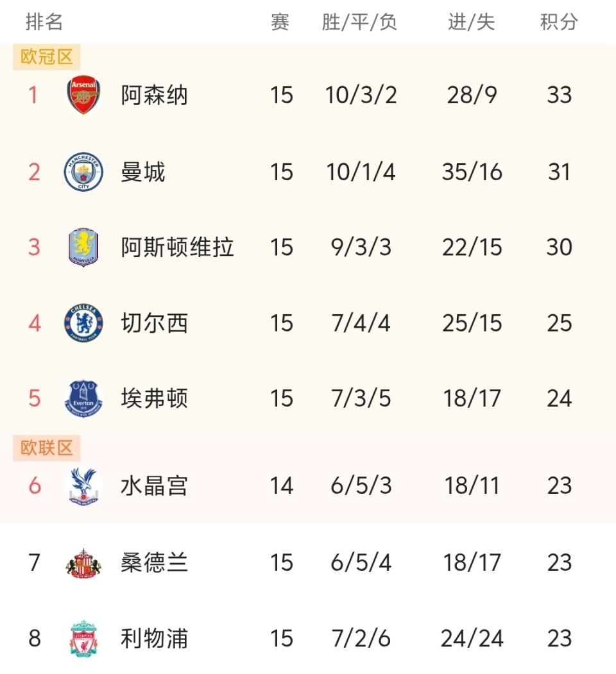The width and height of the screenshot is (616, 674).
Task: Click the Arsenal club crest
Action: tap(83, 96)
